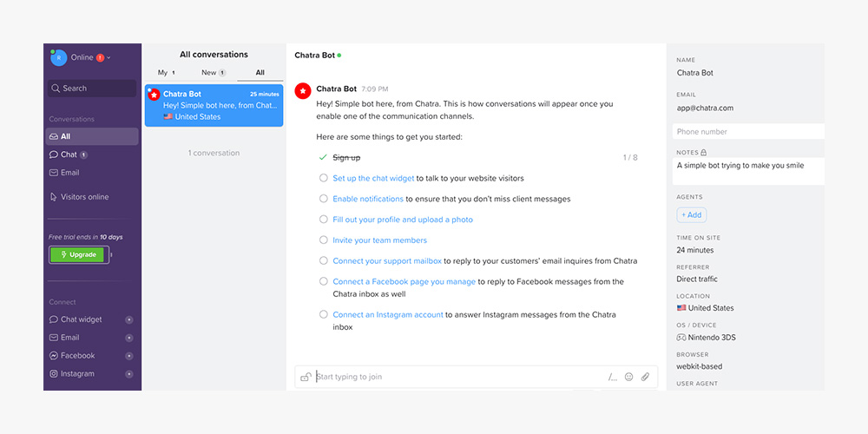Open the Email conversations section
The width and height of the screenshot is (868, 434).
64,173
